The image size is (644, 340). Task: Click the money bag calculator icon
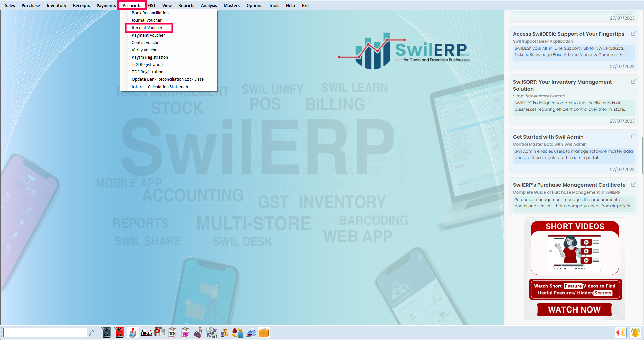pyautogui.click(x=225, y=332)
